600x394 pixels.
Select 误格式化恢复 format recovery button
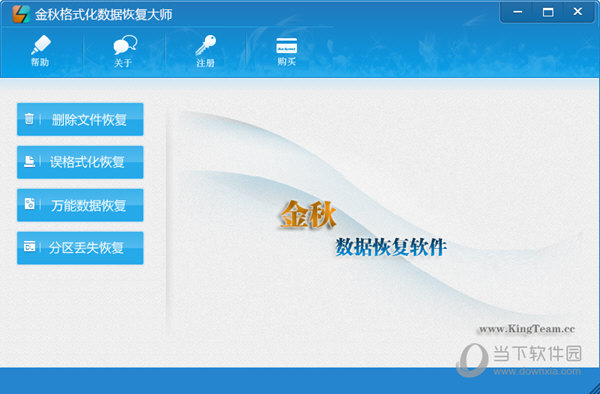click(80, 162)
